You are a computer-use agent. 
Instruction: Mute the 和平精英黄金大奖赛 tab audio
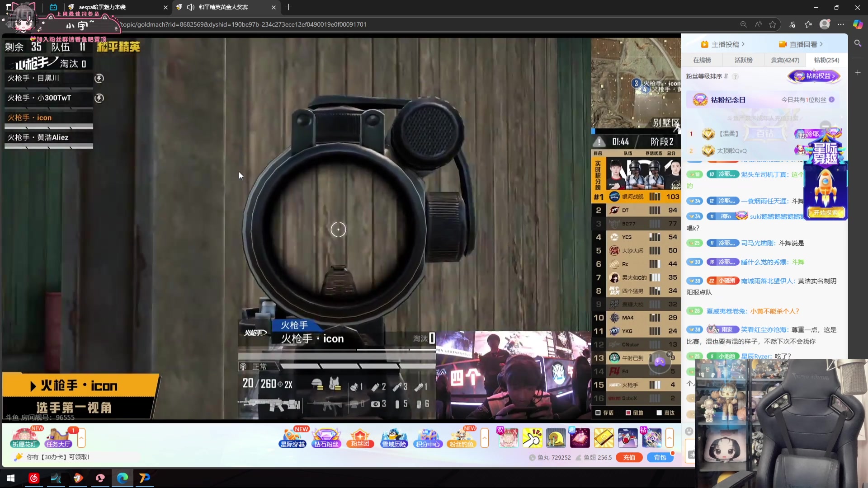click(x=191, y=7)
